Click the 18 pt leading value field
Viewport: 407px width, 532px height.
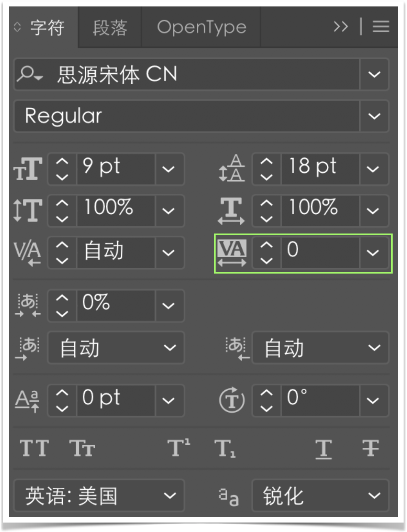320,169
